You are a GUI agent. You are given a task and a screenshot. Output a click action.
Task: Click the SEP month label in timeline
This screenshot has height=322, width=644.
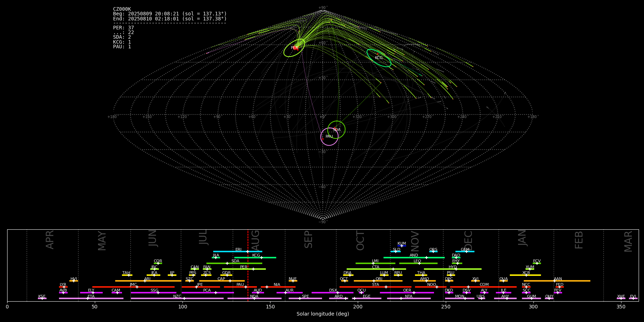click(308, 239)
